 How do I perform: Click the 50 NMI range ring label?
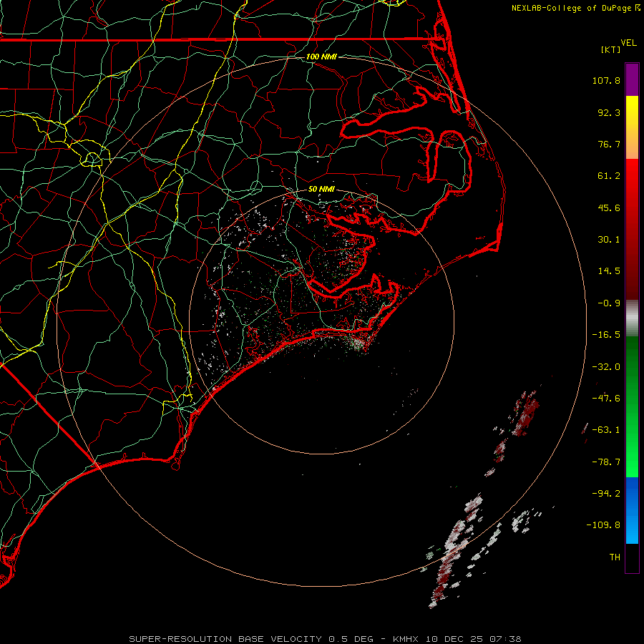click(321, 189)
